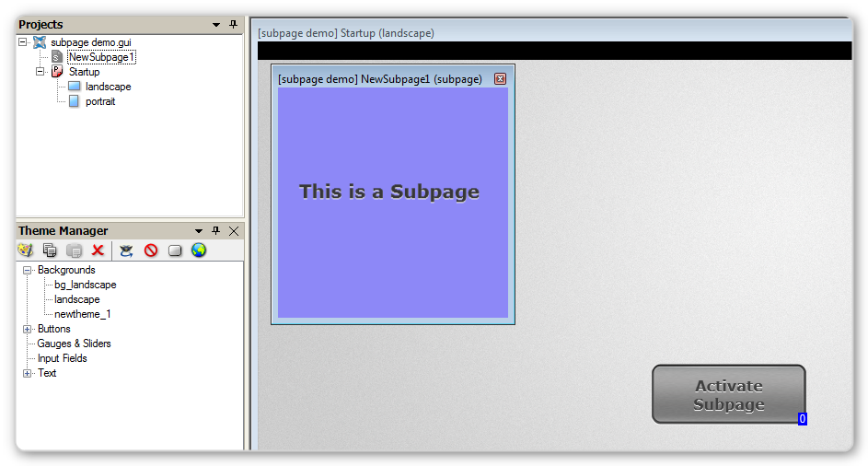Collapse the Startup page tree node
The image size is (868, 466).
pos(41,72)
